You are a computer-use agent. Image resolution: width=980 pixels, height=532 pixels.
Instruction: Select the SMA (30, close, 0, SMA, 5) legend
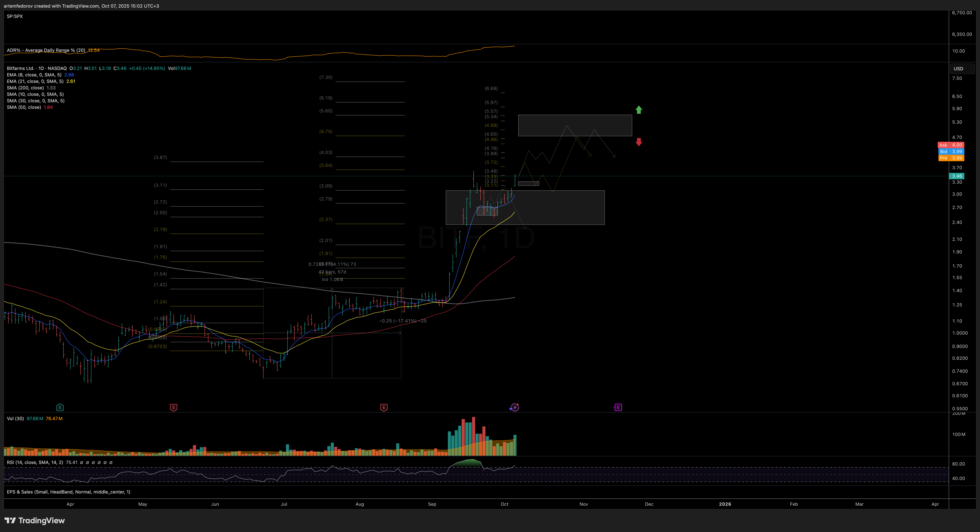36,101
